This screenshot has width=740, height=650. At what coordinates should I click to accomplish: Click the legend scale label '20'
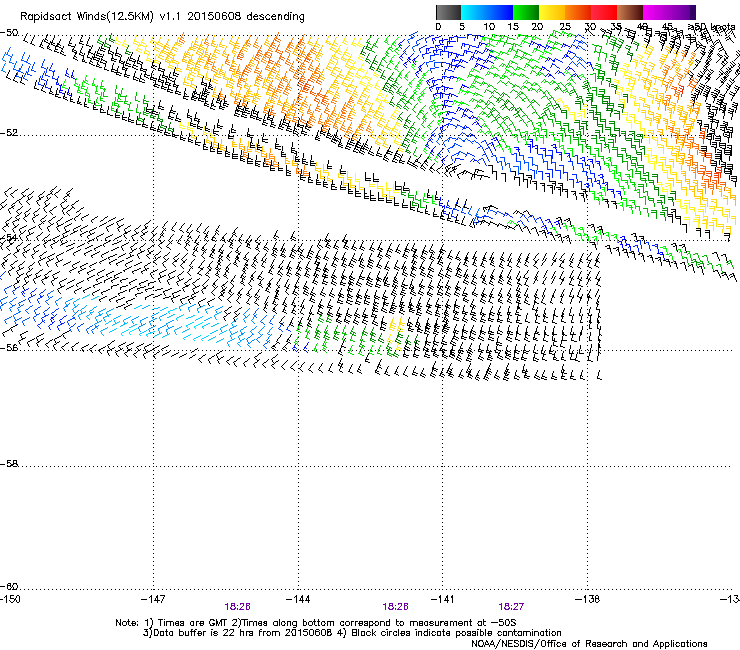[537, 27]
